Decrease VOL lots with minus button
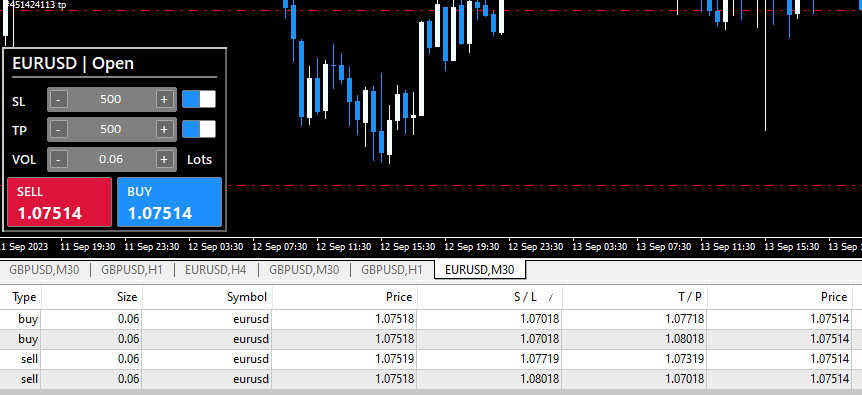862x395 pixels. [x=59, y=159]
